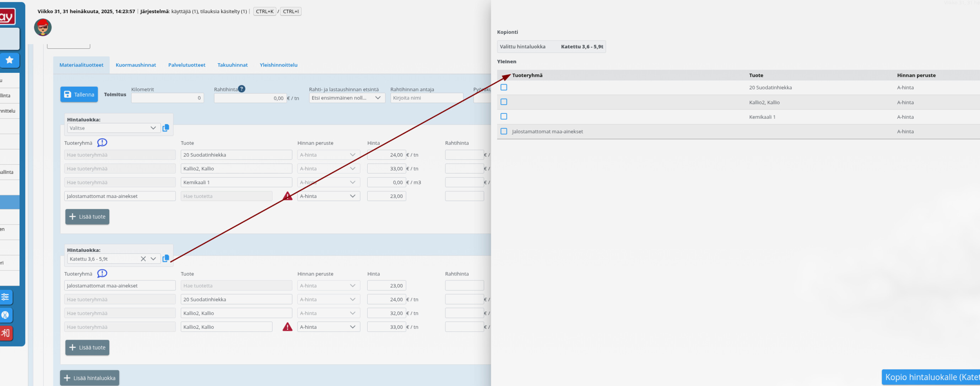Switch to the Kuormaushinnat tab
Viewport: 980px width, 386px height.
(136, 65)
